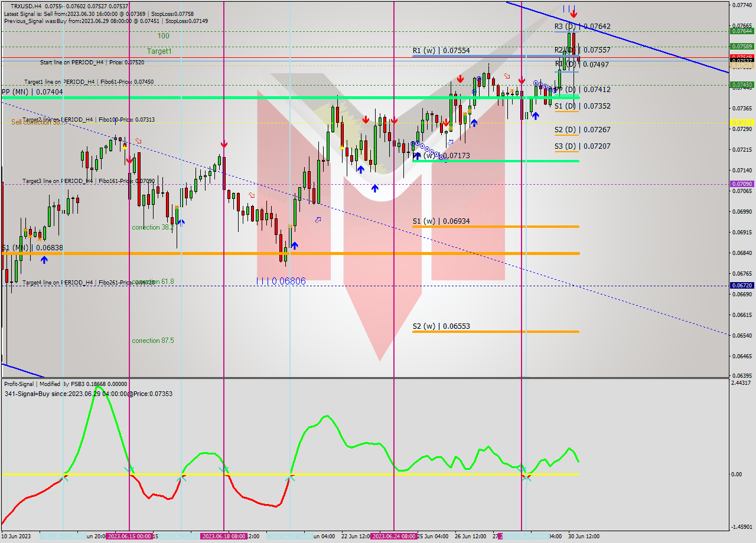This screenshot has height=543, width=756.
Task: Select the correction 87.5 label
Action: coord(153,341)
